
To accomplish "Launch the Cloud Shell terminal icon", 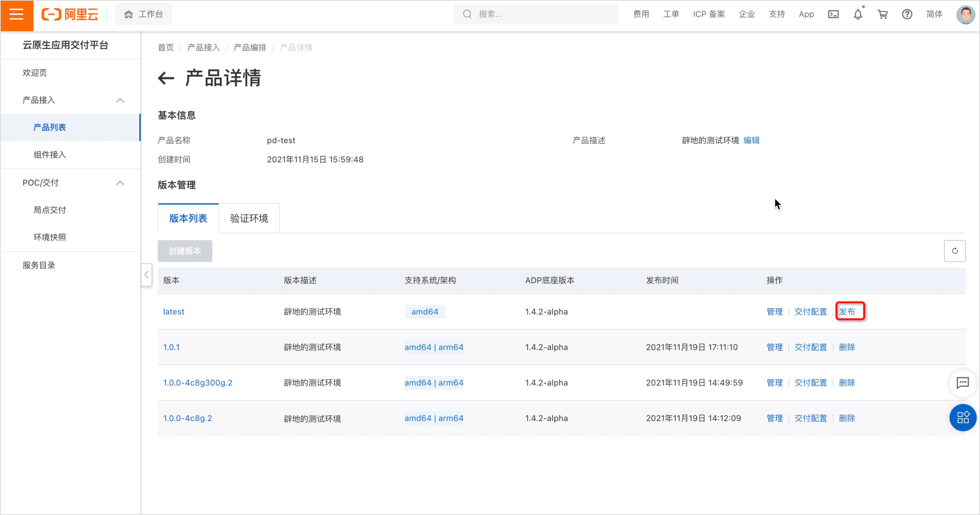I will coord(833,15).
